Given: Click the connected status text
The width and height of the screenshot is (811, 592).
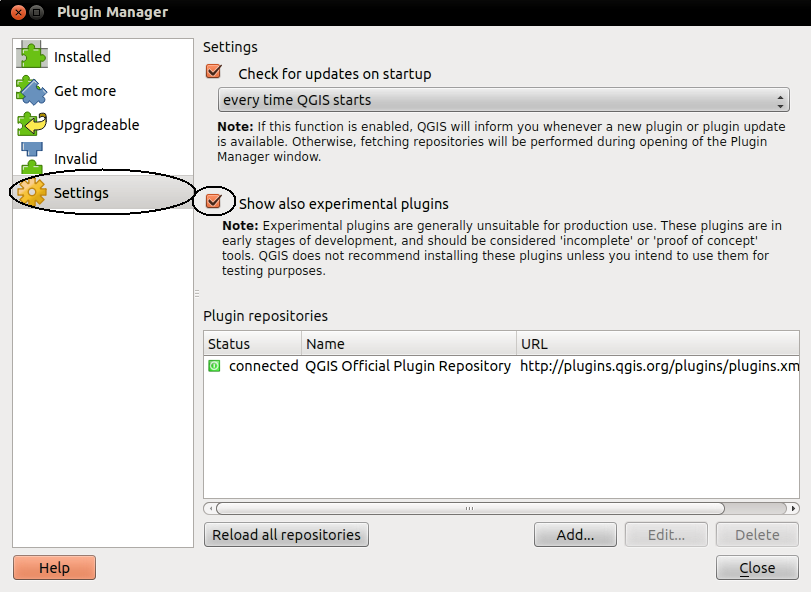Looking at the screenshot, I should click(x=263, y=366).
